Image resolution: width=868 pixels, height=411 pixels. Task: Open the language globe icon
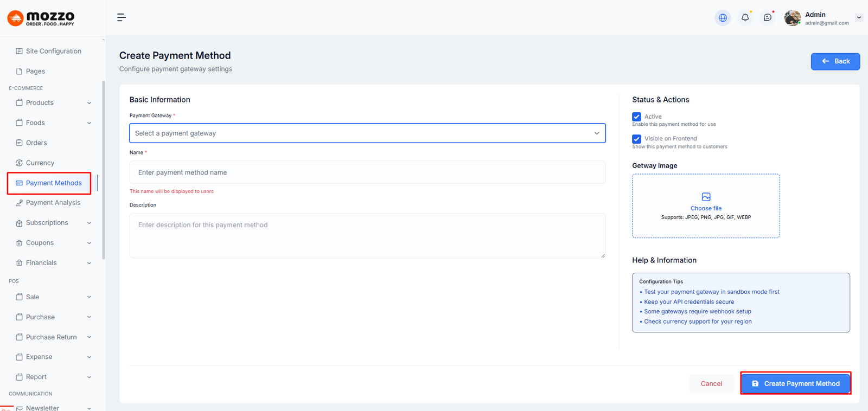click(x=723, y=18)
